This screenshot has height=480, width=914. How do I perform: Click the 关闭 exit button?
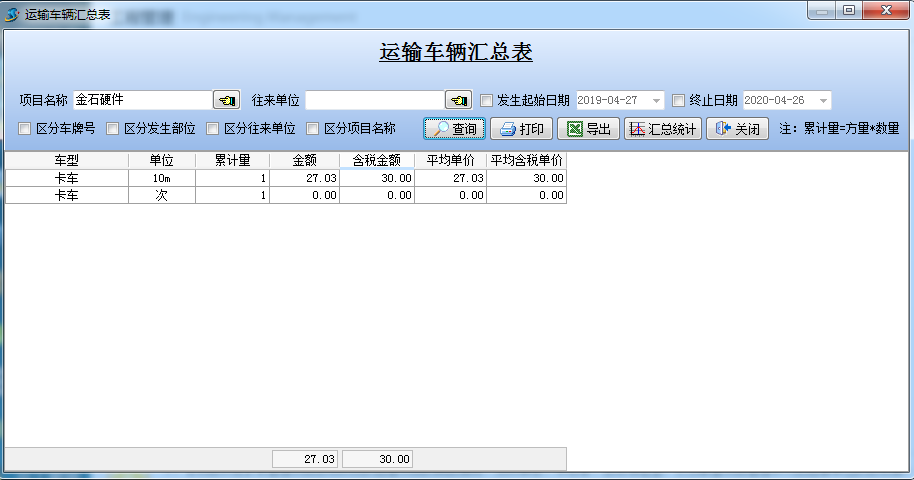(x=738, y=129)
